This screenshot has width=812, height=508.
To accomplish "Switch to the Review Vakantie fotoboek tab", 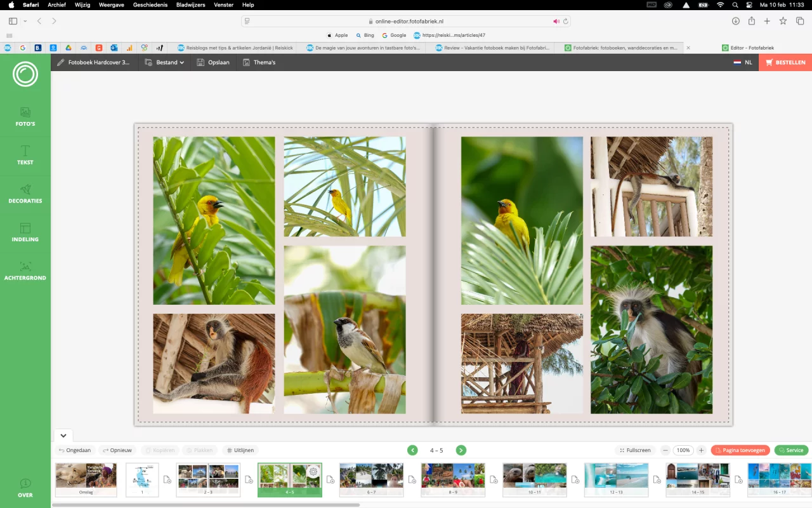I will tap(492, 48).
